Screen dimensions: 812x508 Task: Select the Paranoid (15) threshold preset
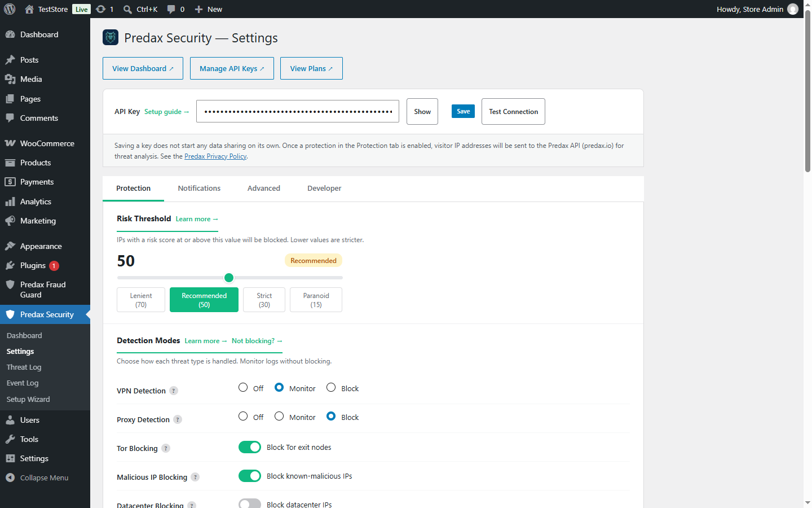[316, 300]
